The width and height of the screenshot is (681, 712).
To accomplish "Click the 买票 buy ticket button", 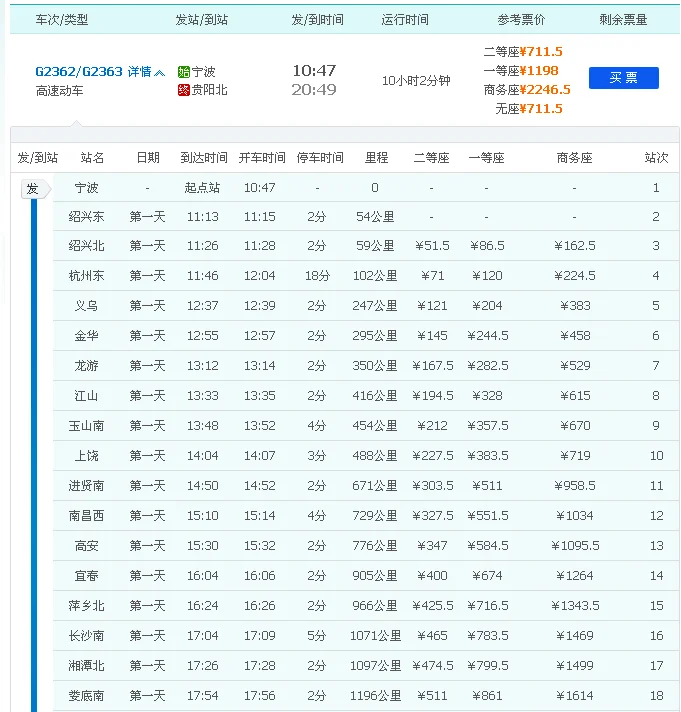I will click(623, 78).
